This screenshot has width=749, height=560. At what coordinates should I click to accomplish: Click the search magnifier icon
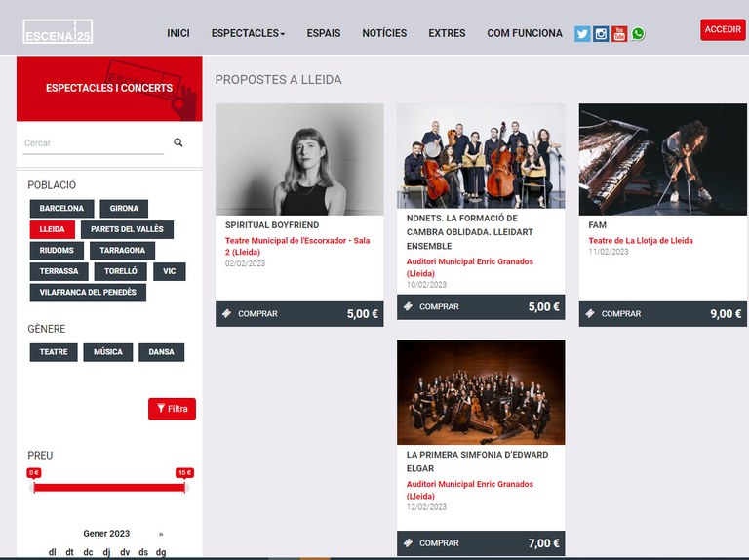178,142
